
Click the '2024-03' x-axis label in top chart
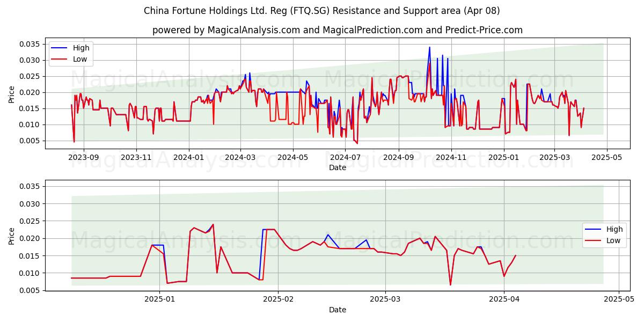(240, 158)
